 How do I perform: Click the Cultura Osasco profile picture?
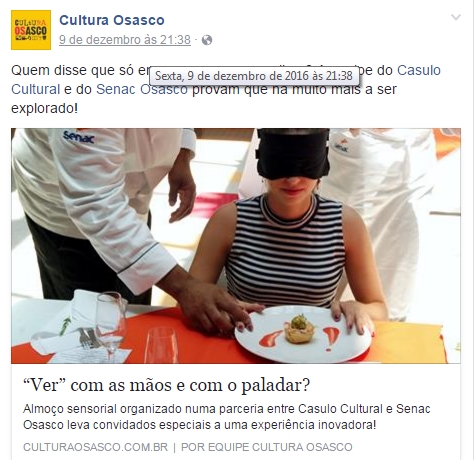click(x=31, y=30)
